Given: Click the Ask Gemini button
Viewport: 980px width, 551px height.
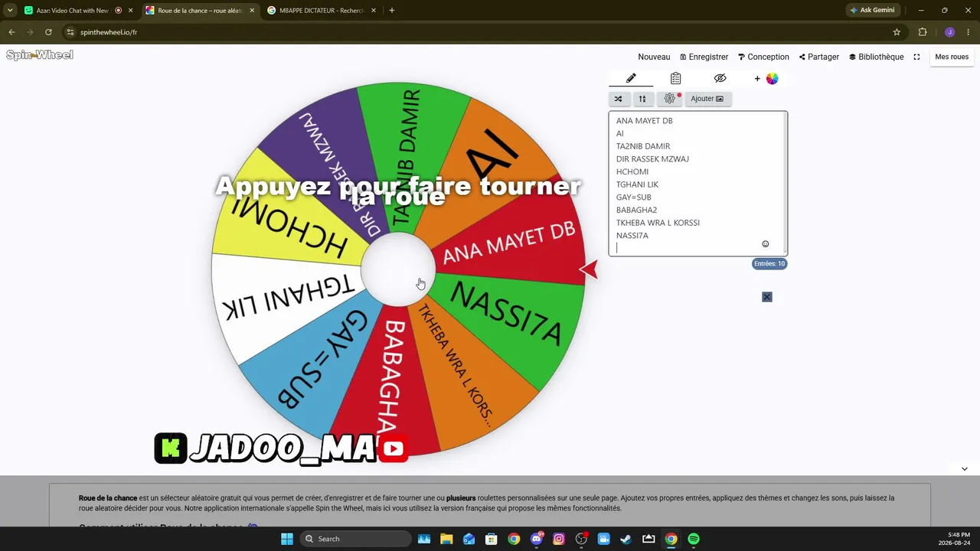Looking at the screenshot, I should (x=872, y=10).
